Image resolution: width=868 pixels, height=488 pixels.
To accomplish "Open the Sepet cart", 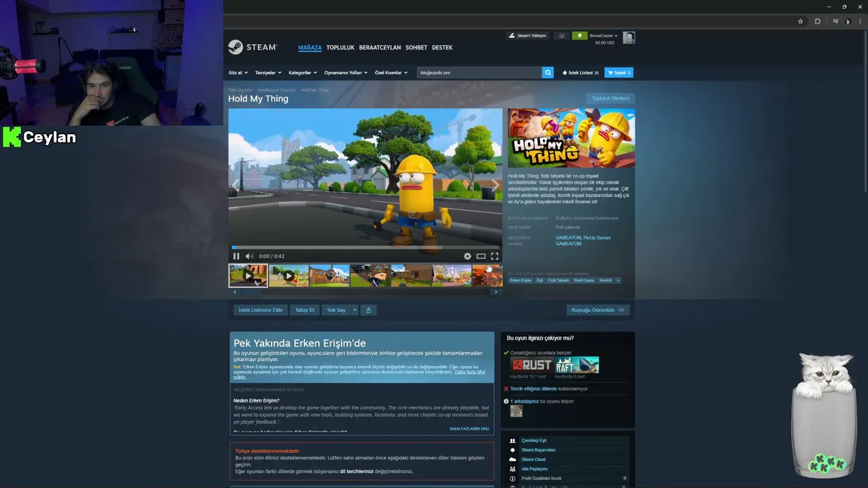I will click(x=619, y=73).
